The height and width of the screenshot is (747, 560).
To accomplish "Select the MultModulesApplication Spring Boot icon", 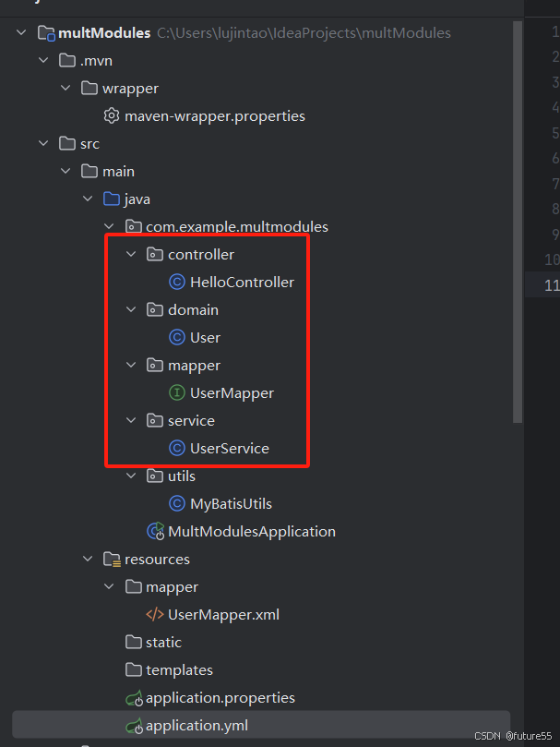I will [x=153, y=531].
